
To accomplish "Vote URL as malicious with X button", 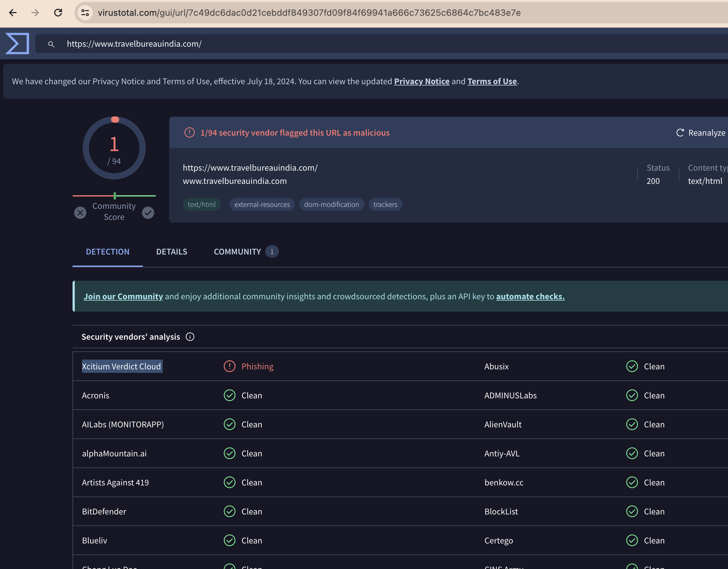I will tap(80, 213).
